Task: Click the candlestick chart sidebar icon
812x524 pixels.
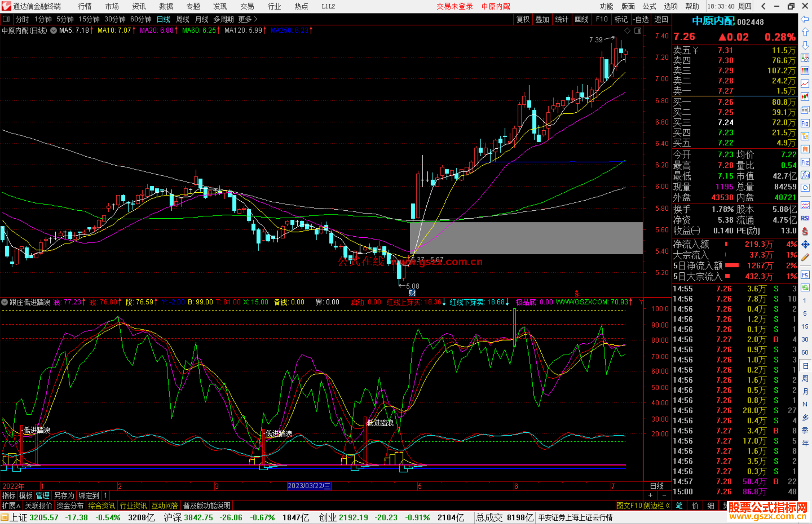Action: 805,97
